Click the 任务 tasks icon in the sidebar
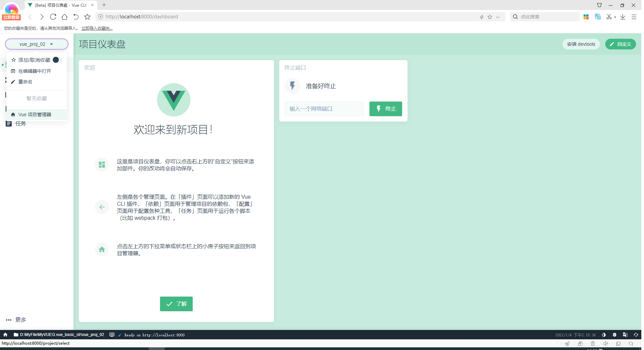The height and width of the screenshot is (350, 644). click(8, 124)
